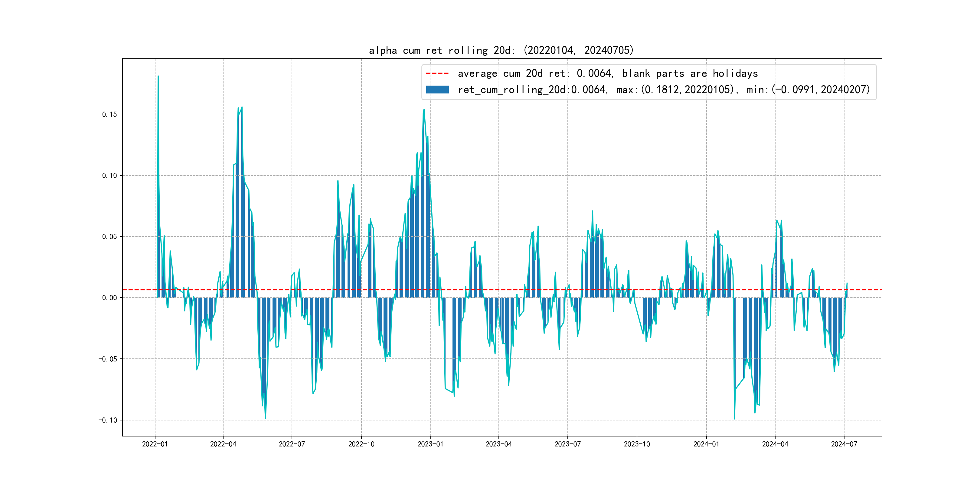980x490 pixels.
Task: Click the 2024-07 x-axis label
Action: click(x=844, y=444)
